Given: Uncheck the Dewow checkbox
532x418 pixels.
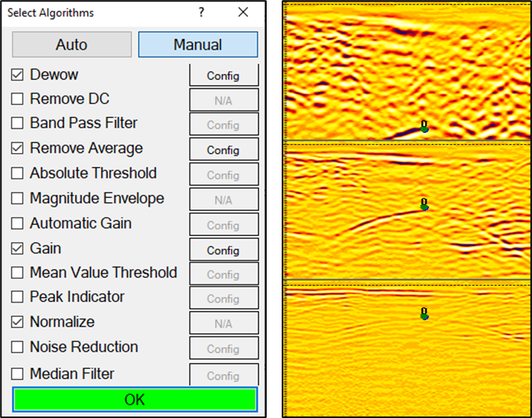Looking at the screenshot, I should (18, 75).
